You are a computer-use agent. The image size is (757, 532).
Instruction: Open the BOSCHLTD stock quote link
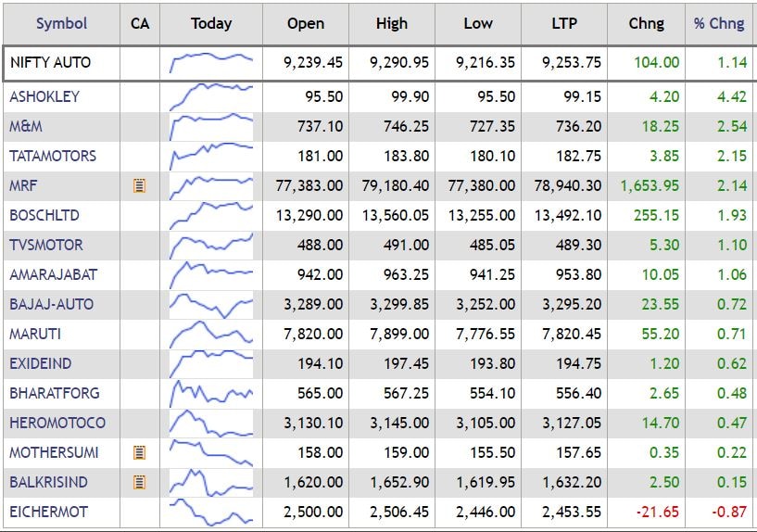click(x=44, y=216)
